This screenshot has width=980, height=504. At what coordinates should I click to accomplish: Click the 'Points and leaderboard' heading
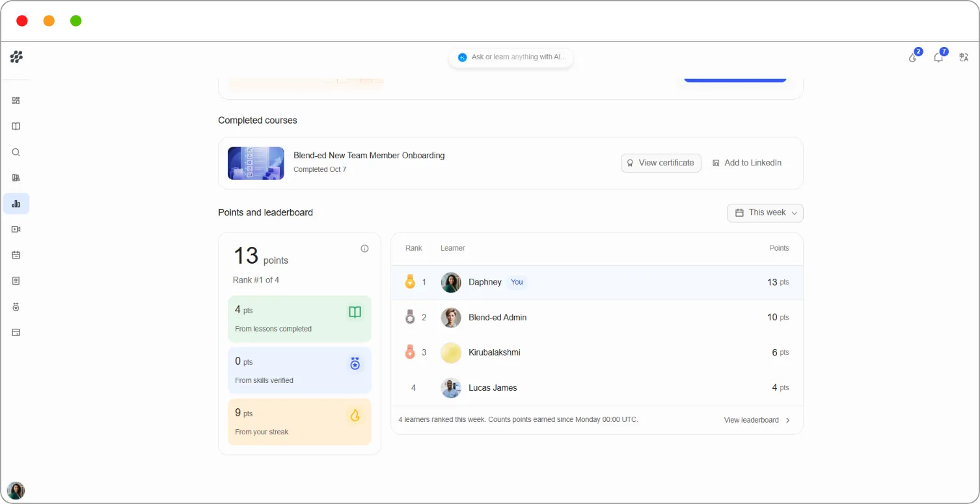265,213
